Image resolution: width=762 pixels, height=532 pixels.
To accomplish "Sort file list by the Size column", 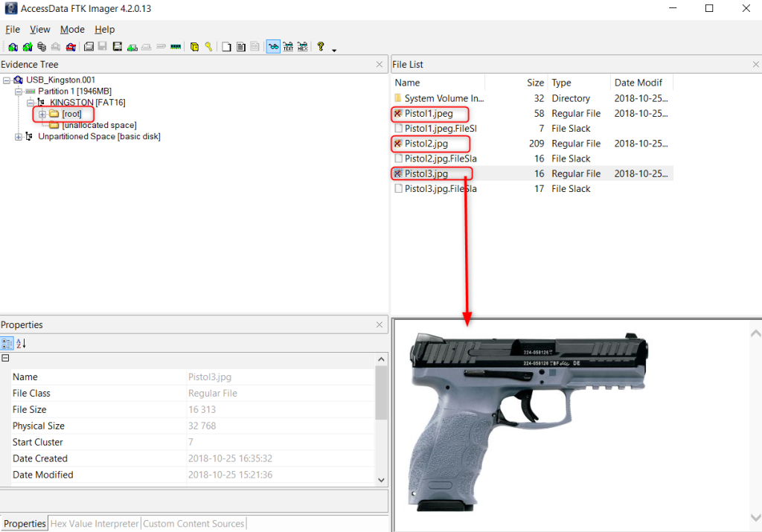I will click(535, 83).
